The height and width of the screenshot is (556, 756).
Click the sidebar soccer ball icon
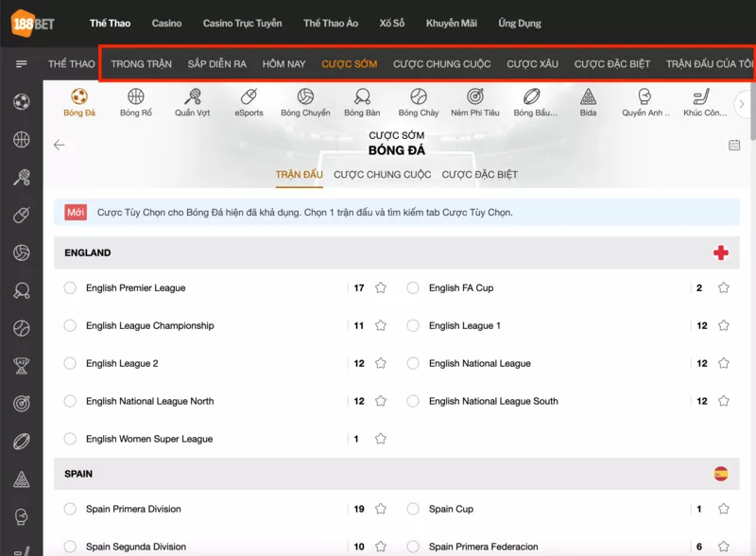21,101
